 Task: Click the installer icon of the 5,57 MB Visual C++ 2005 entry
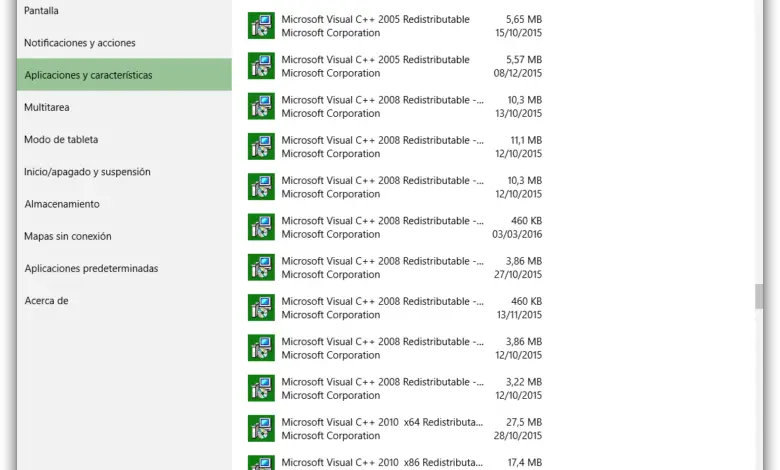click(261, 66)
